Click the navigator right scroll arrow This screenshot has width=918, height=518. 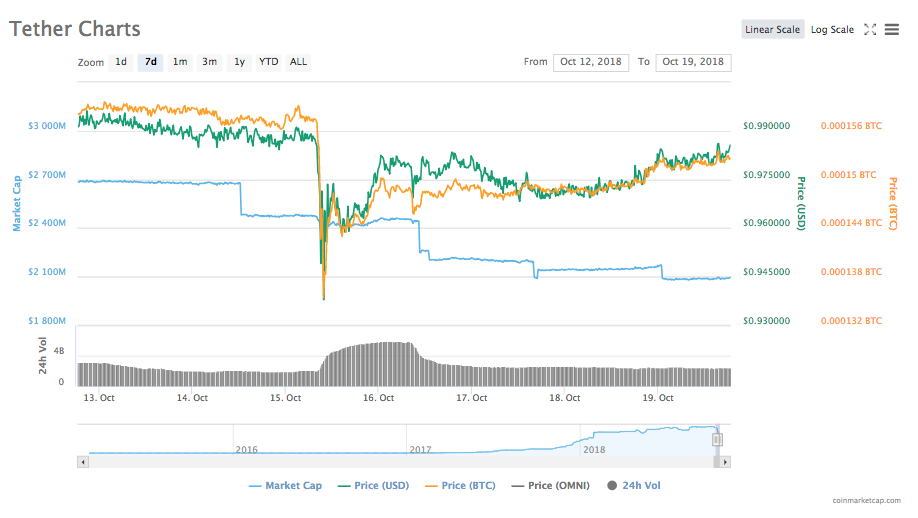pyautogui.click(x=725, y=462)
